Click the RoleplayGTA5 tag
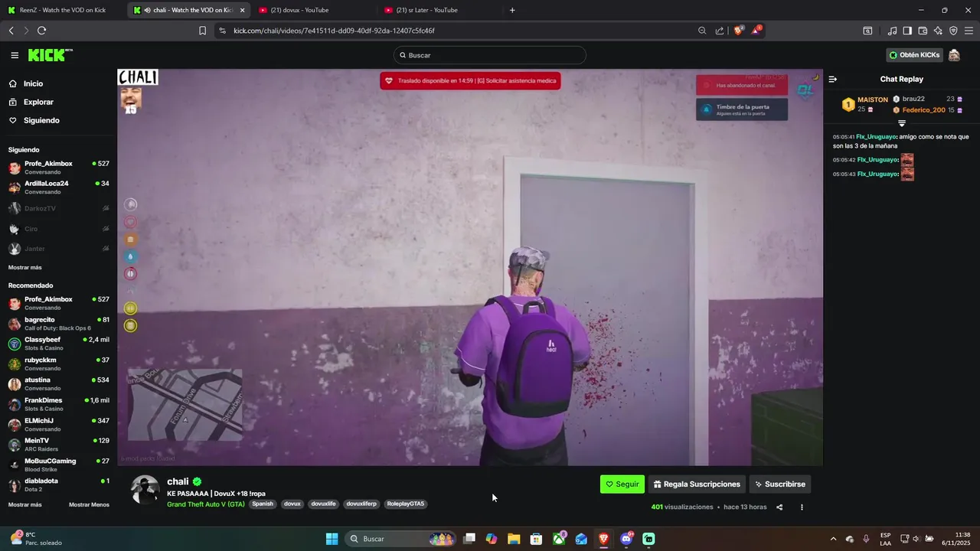This screenshot has height=551, width=980. coord(406,504)
